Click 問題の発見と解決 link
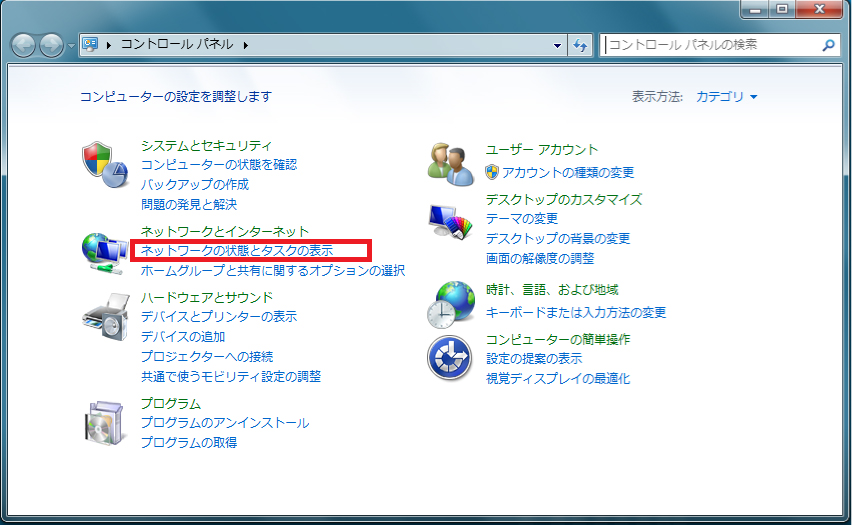 coord(189,204)
